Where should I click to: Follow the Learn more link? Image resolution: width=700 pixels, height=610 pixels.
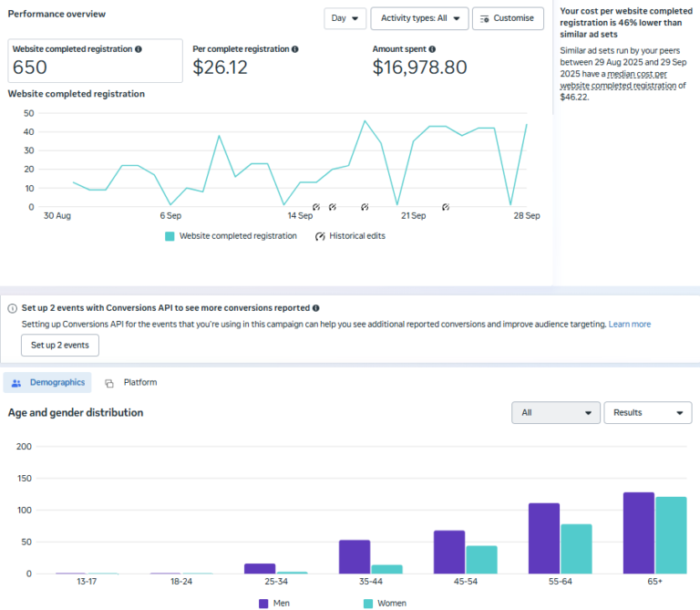(x=630, y=324)
